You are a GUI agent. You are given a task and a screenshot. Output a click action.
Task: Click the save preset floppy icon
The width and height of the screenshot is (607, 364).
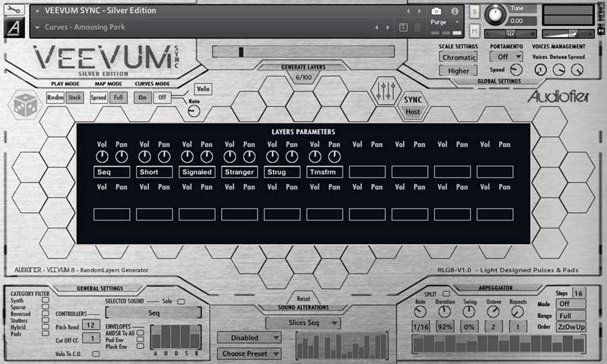click(403, 27)
